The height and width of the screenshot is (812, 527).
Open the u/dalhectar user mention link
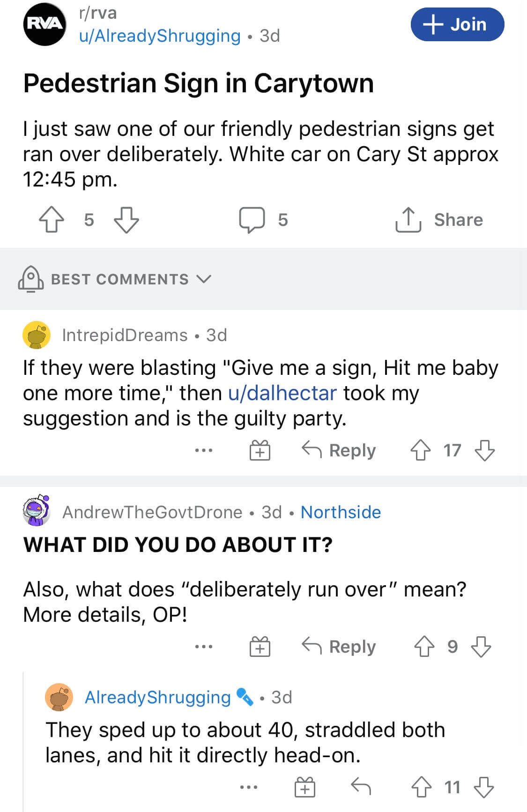tap(282, 393)
